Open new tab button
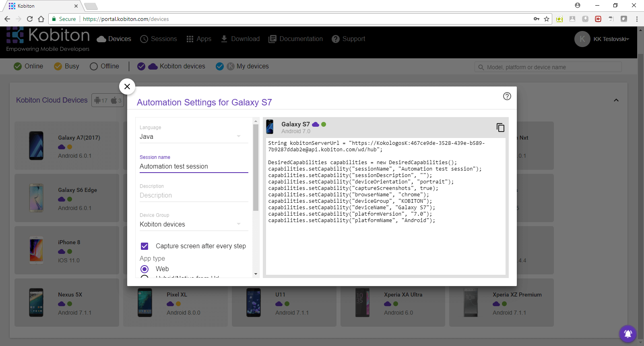 [91, 6]
